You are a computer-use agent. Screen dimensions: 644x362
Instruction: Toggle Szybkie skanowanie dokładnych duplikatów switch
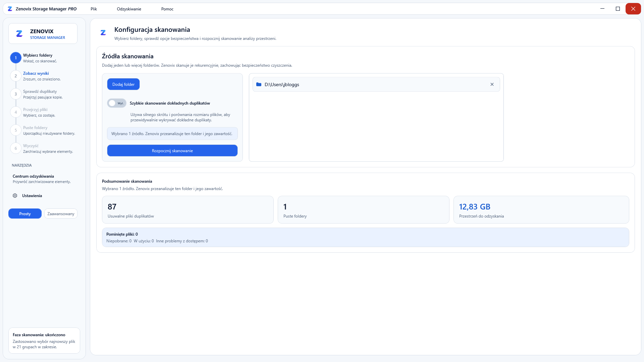[x=117, y=103]
